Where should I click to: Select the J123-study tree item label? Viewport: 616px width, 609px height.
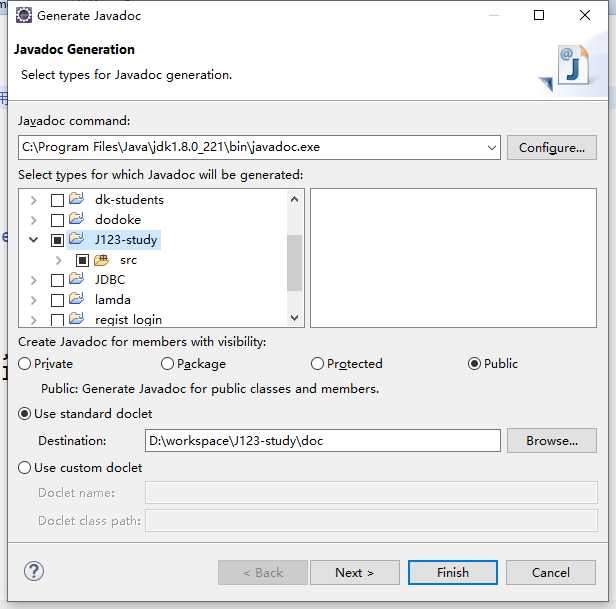(x=126, y=240)
